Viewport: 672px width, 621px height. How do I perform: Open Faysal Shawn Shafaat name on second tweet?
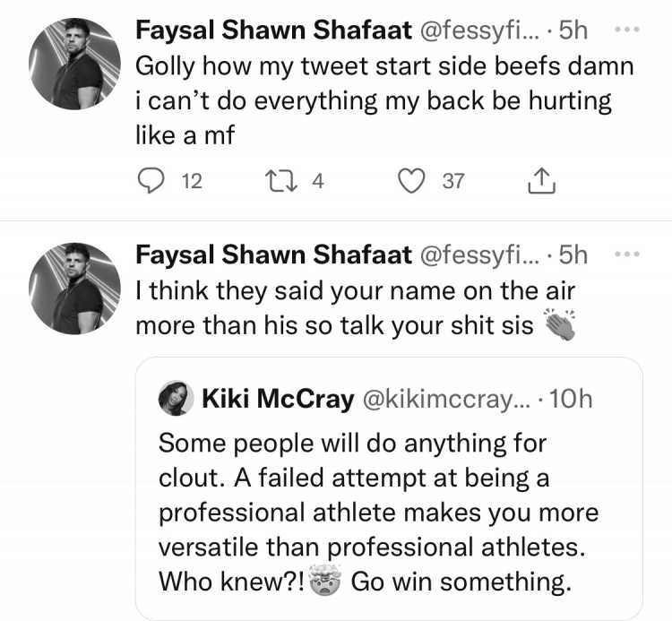(273, 254)
